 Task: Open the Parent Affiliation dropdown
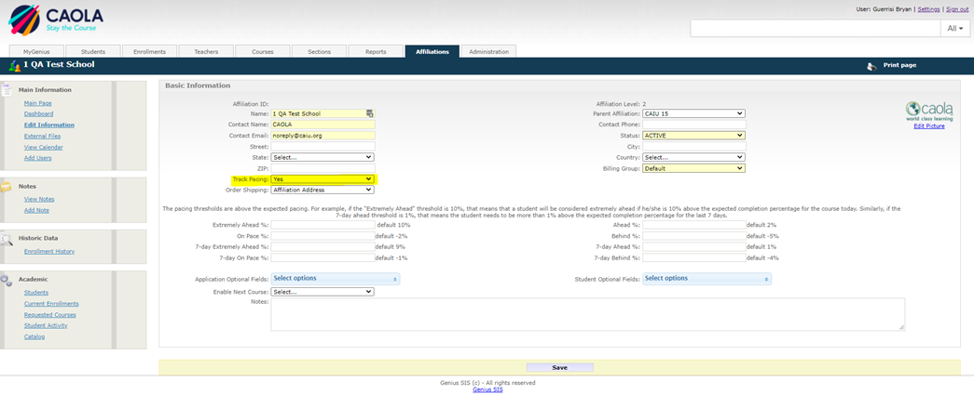694,114
